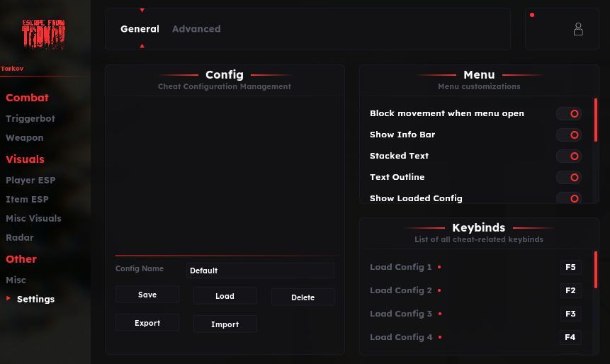
Task: Click the user profile icon
Action: click(x=578, y=29)
